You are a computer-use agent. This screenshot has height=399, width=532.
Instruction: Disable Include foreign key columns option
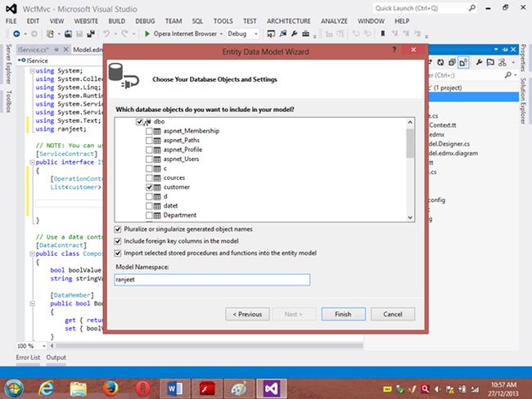pos(119,241)
